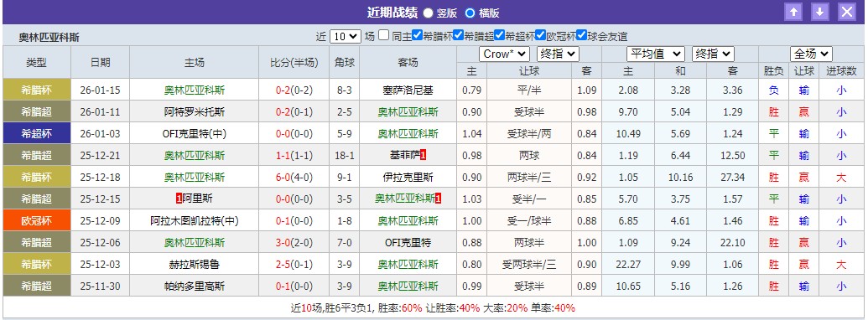Close the recent results panel
Image resolution: width=868 pixels, height=320 pixels.
[846, 13]
